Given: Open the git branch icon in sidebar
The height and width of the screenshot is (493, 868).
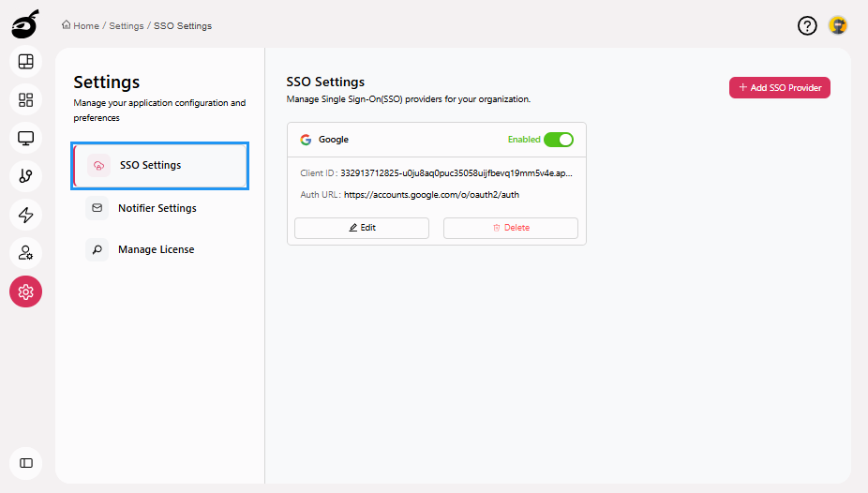Looking at the screenshot, I should coord(25,176).
